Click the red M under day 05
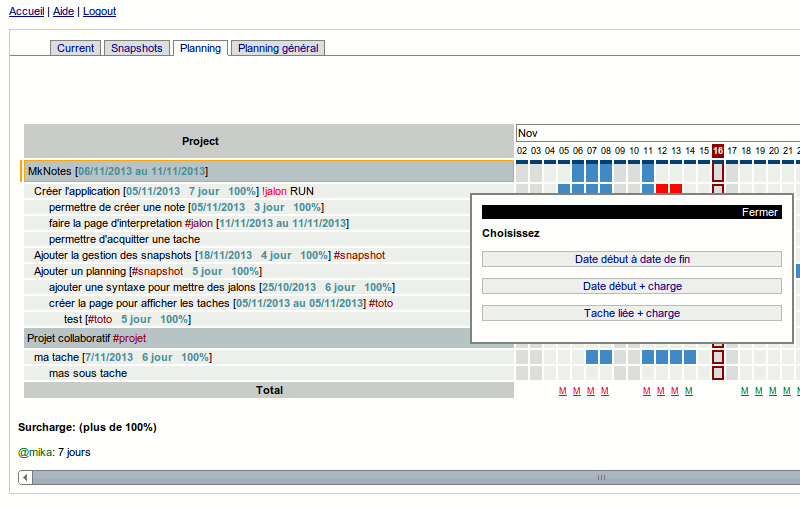800x506 pixels. click(563, 391)
